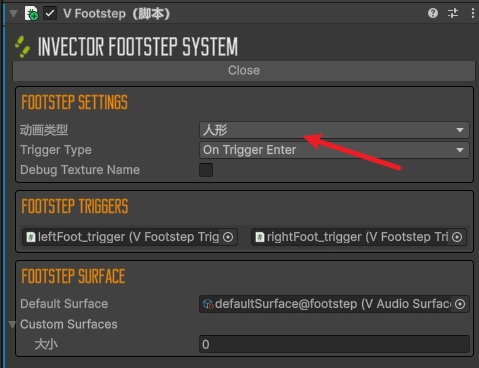Pick object for rightFoot_trigger field
This screenshot has height=368, width=479.
457,237
